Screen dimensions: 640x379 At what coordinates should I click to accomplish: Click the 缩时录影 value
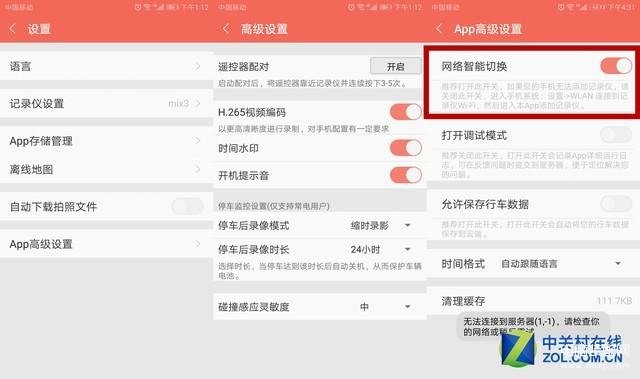[x=369, y=226]
